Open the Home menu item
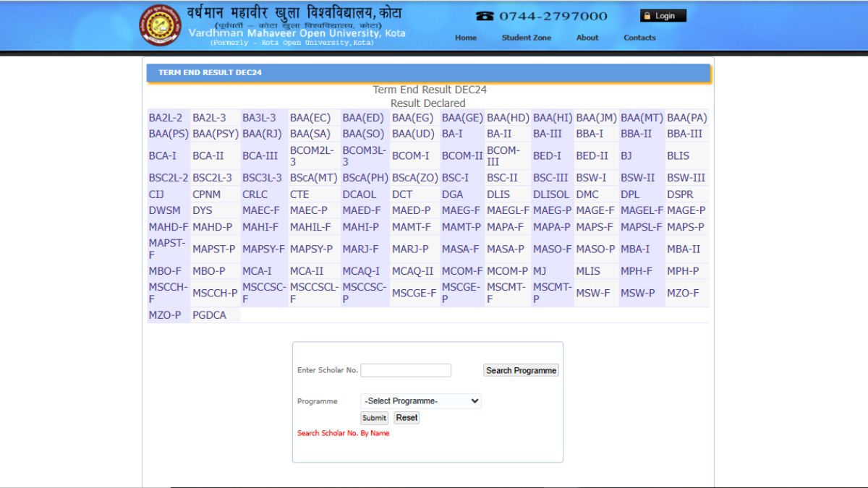 tap(466, 38)
